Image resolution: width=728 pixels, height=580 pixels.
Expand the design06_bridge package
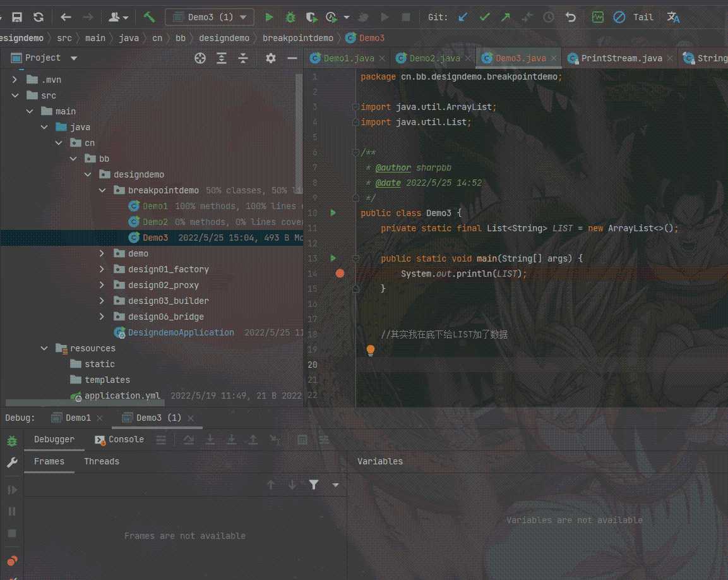(102, 317)
